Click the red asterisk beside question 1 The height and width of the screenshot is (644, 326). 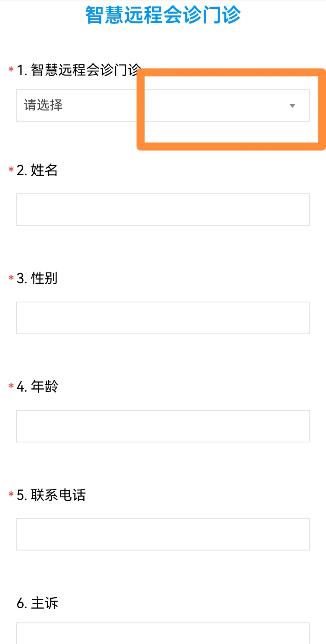[x=11, y=69]
